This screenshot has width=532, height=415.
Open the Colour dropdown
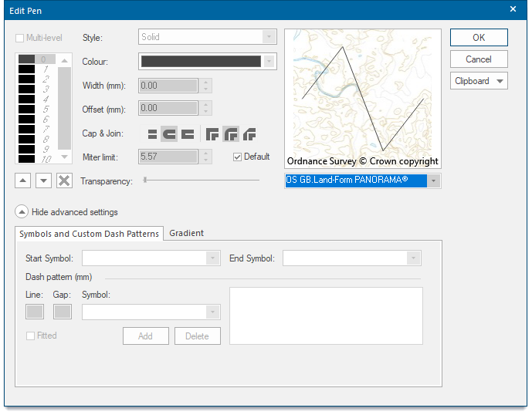point(269,62)
